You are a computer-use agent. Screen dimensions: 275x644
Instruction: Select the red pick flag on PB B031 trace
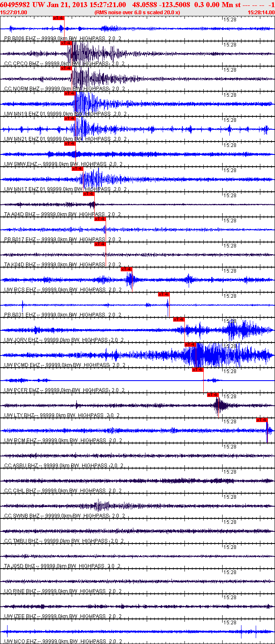coord(164,294)
